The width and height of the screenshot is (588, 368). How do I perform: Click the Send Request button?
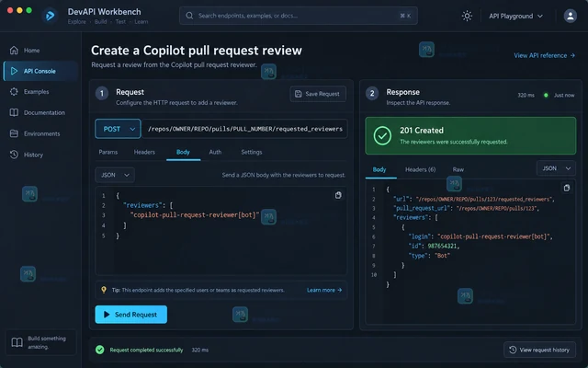coord(130,315)
